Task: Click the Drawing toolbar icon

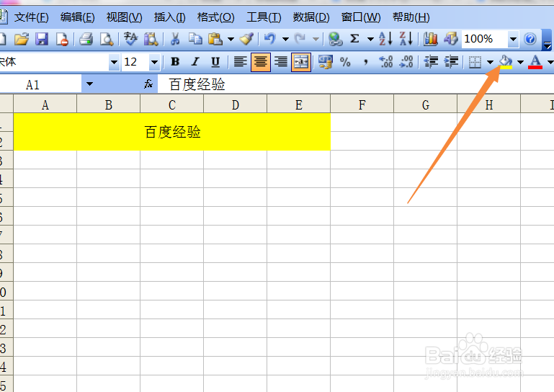Action: (451, 39)
